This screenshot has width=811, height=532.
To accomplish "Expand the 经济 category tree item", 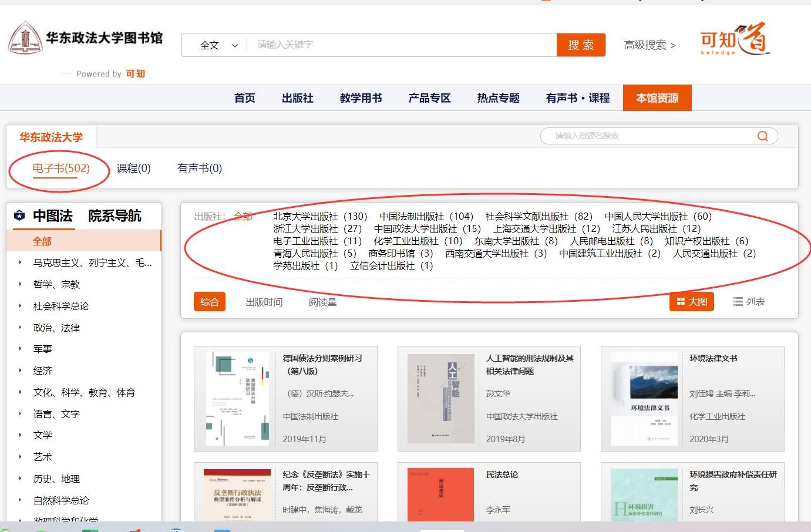I will tap(20, 371).
